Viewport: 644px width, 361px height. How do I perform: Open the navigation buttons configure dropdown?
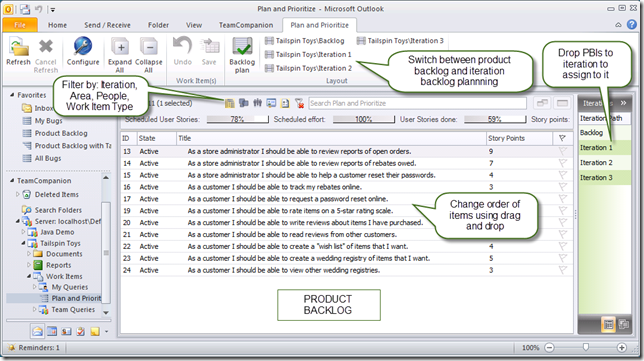coord(106,331)
